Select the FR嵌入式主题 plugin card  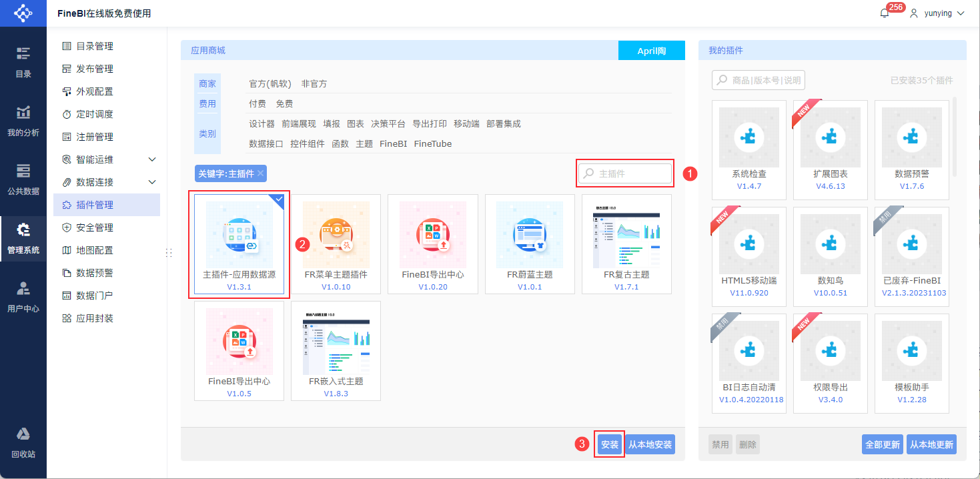(336, 351)
